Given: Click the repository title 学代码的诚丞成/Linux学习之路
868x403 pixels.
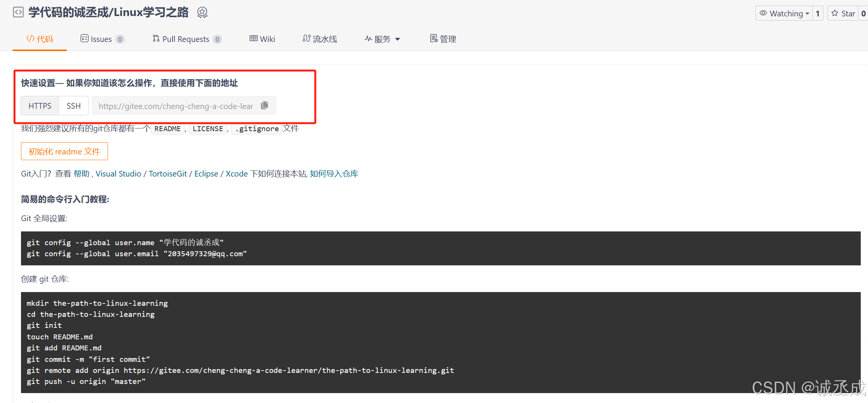Looking at the screenshot, I should click(x=109, y=13).
